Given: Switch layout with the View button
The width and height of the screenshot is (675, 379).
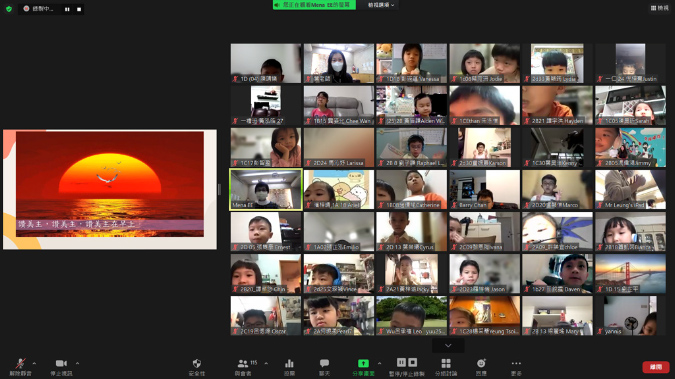Looking at the screenshot, I should pyautogui.click(x=660, y=8).
